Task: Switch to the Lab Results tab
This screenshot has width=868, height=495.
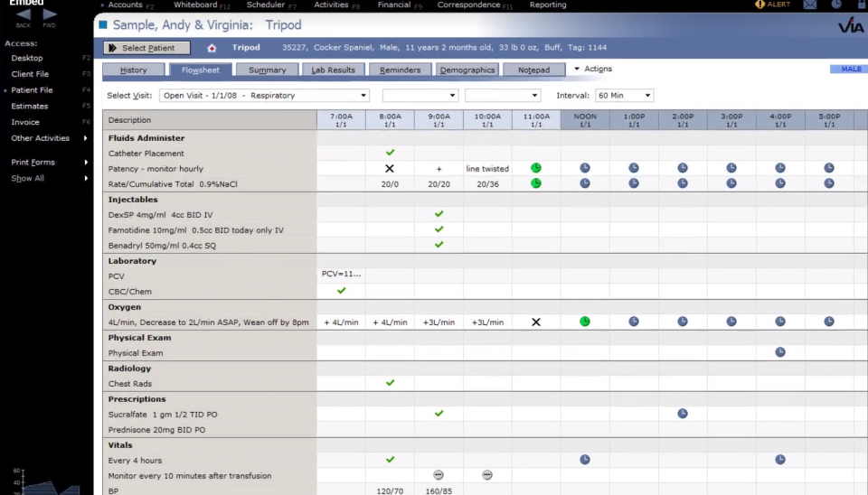Action: pos(331,70)
